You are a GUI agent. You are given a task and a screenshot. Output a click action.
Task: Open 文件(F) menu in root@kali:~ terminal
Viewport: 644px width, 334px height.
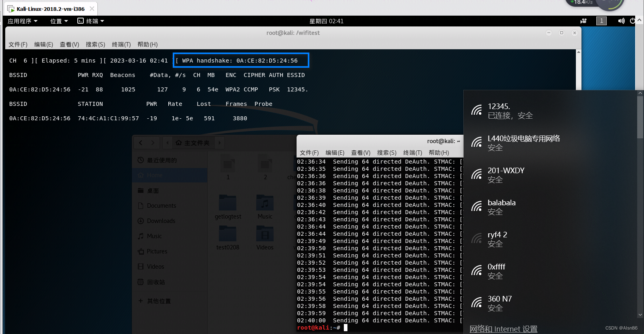tap(309, 152)
